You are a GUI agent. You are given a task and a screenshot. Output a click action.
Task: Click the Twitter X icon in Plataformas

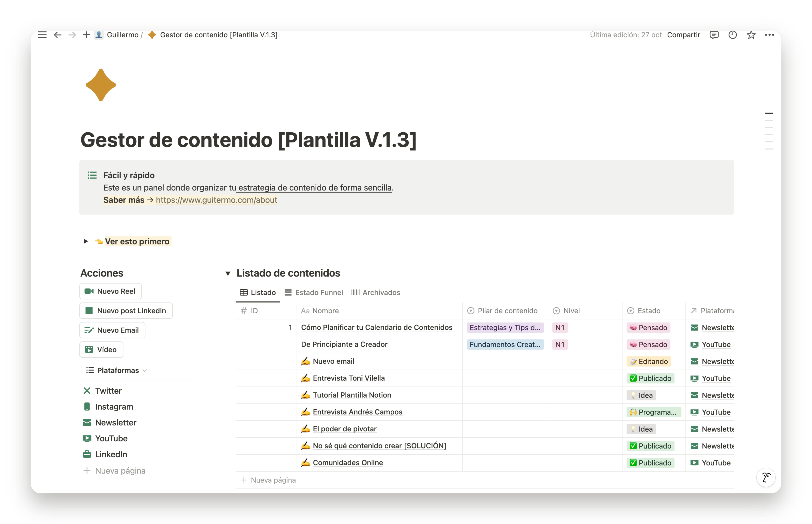pyautogui.click(x=87, y=391)
